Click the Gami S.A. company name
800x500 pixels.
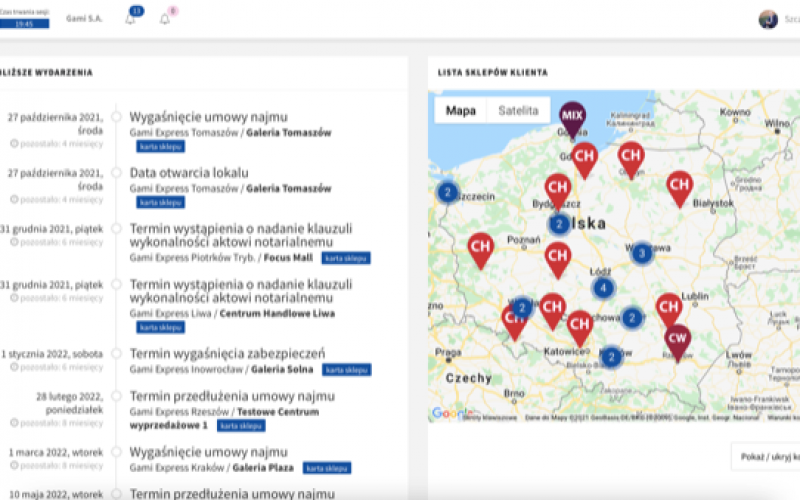pyautogui.click(x=84, y=18)
